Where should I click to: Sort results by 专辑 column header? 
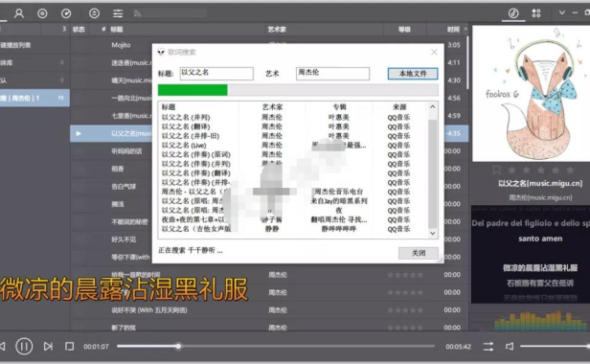click(339, 107)
